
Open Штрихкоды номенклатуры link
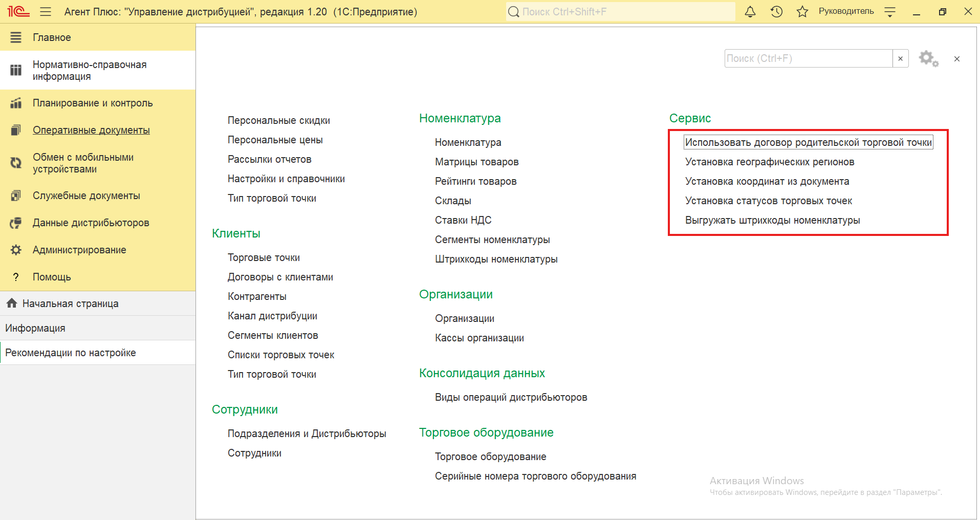(x=496, y=259)
